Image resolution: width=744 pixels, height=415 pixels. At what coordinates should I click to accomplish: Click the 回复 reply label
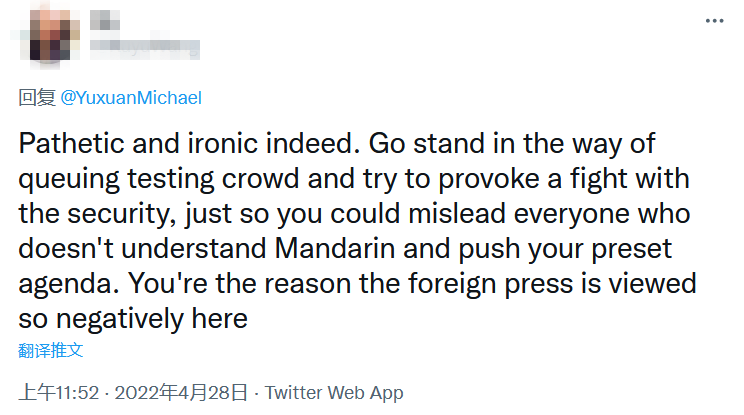38,97
